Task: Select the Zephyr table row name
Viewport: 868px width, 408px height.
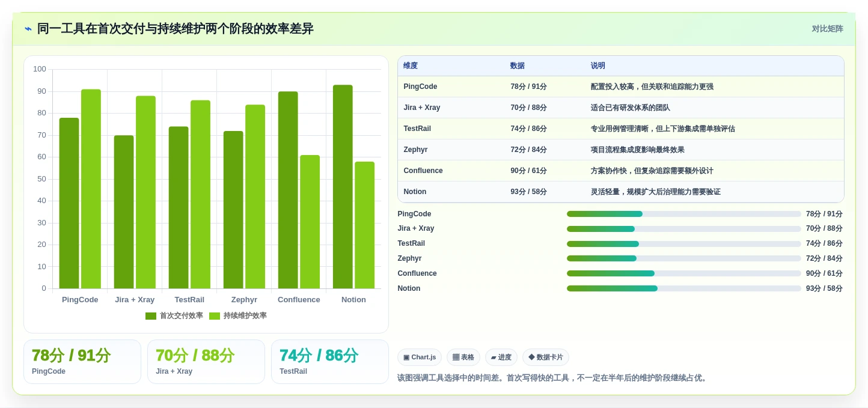Action: pyautogui.click(x=415, y=150)
